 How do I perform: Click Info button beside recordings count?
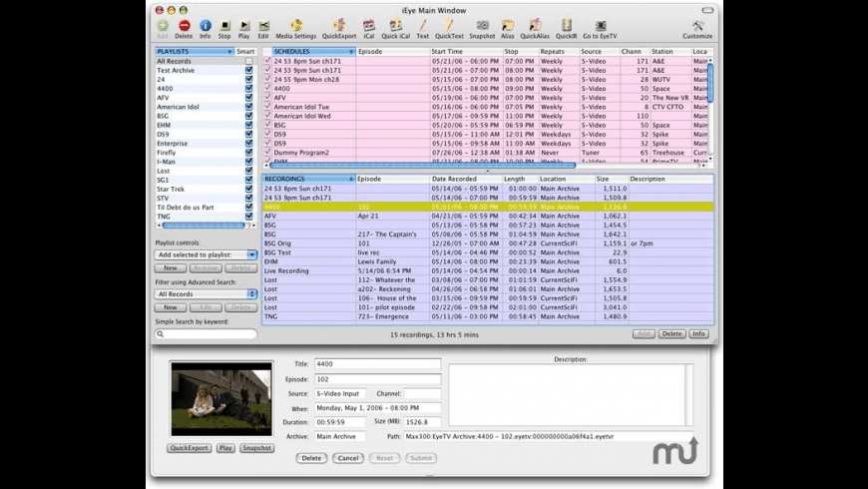coord(698,334)
